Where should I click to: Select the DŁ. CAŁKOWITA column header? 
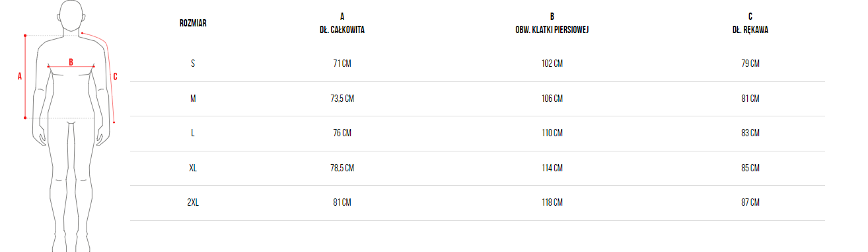[342, 22]
